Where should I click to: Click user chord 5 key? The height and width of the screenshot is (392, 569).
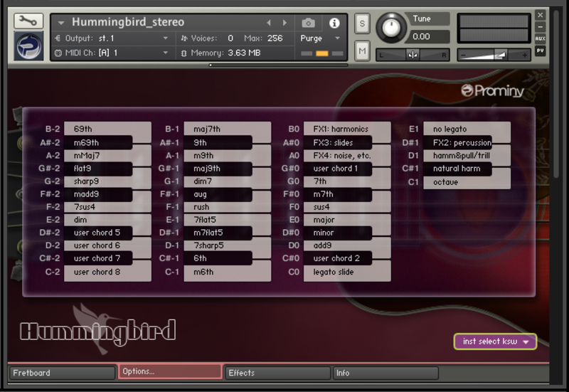(x=98, y=233)
